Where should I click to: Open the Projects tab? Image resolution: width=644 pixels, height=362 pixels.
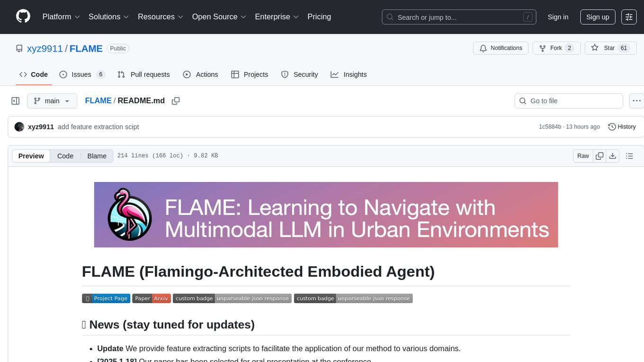coord(250,74)
